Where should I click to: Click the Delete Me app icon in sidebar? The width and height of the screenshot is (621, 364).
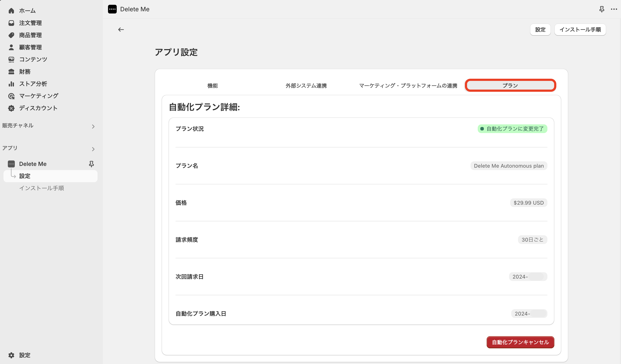coord(11,164)
